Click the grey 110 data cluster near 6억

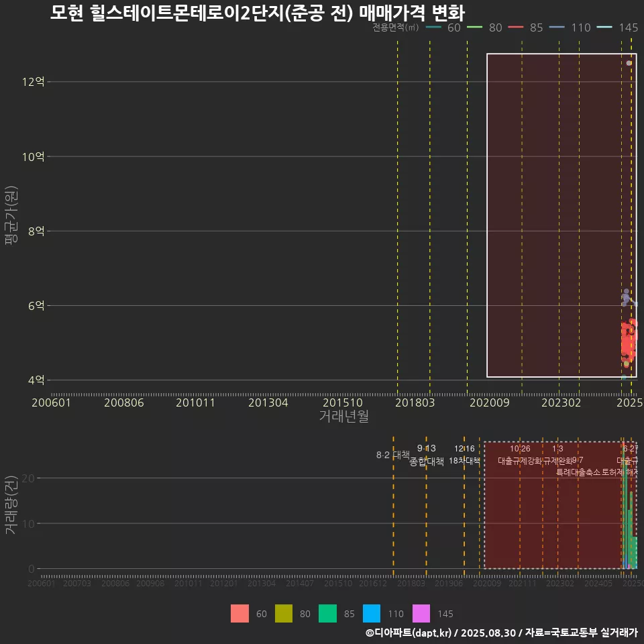(x=628, y=298)
